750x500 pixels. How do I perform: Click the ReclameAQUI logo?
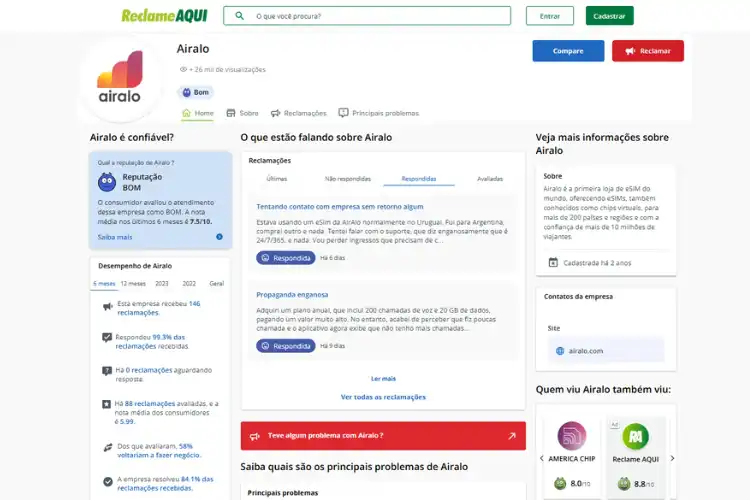pyautogui.click(x=164, y=16)
